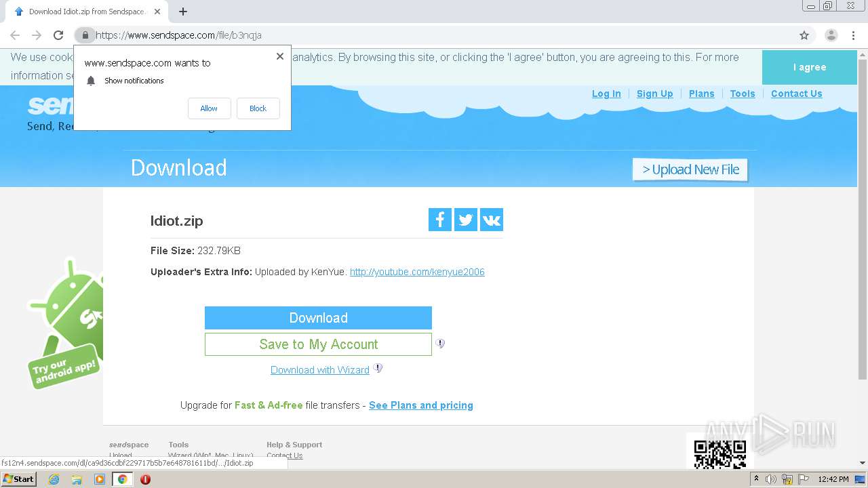The width and height of the screenshot is (868, 488).
Task: Allow notifications from sendspace
Action: tap(209, 108)
